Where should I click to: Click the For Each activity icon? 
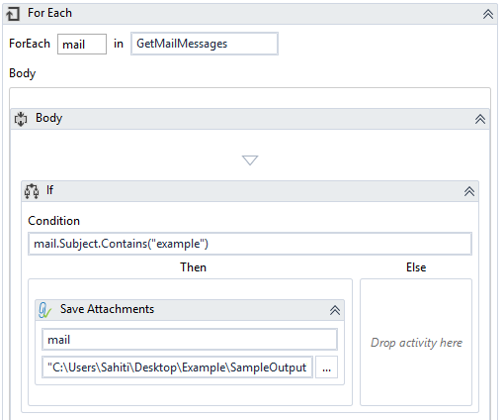point(13,14)
